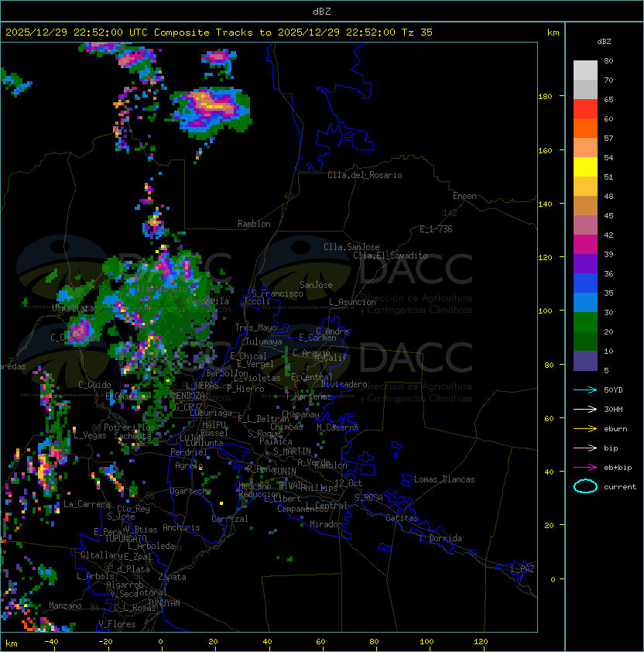Screen dimensions: 644x652
Task: Click the 'Uspallata' map label
Action: 73,308
